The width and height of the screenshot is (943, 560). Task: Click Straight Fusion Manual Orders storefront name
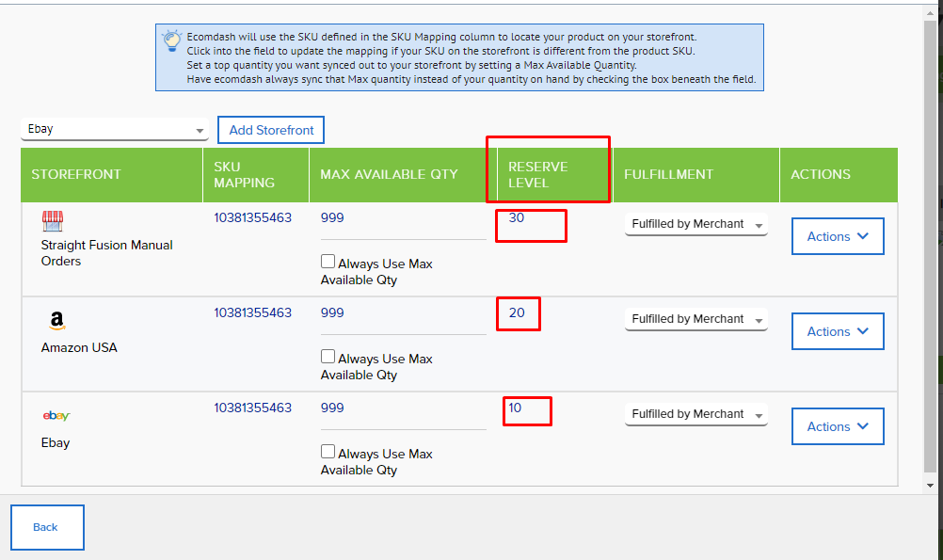click(106, 253)
